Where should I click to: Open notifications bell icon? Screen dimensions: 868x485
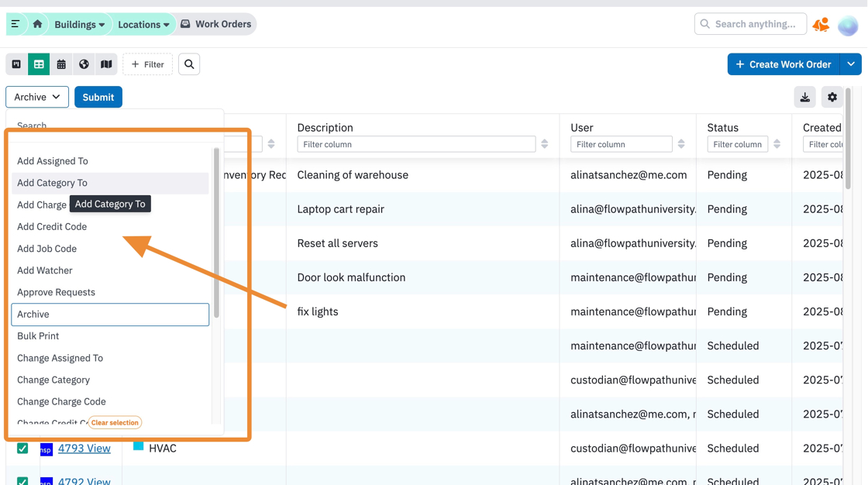click(x=821, y=24)
